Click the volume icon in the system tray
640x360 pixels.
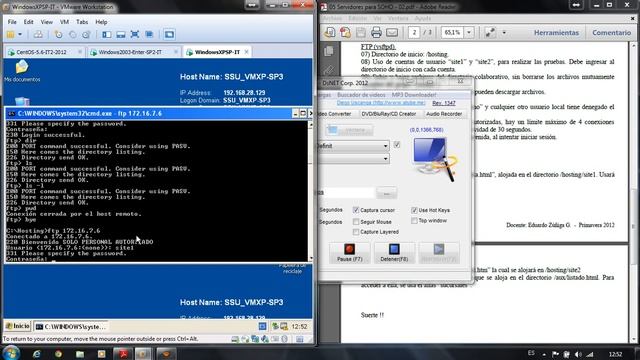578,354
